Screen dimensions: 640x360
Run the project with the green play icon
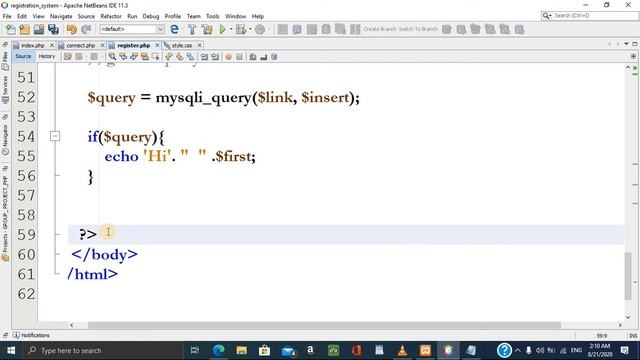click(x=222, y=29)
